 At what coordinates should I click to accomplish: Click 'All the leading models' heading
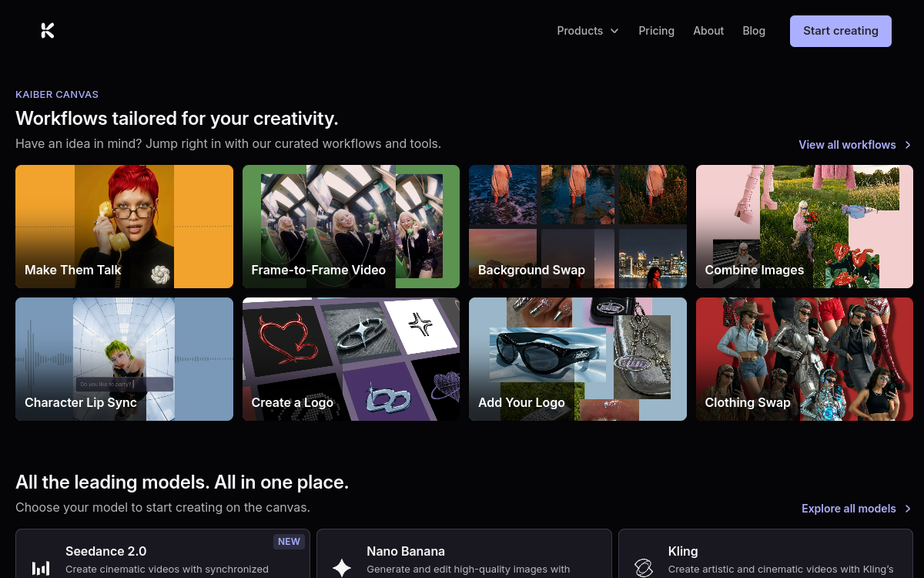pos(182,482)
